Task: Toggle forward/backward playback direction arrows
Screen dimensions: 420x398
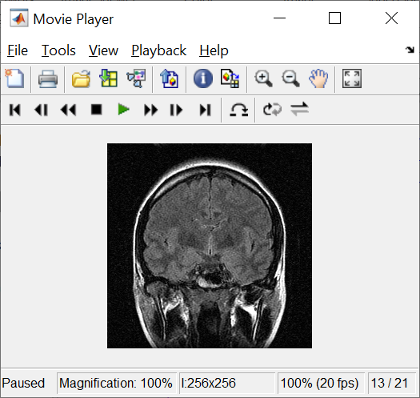Action: click(x=299, y=109)
